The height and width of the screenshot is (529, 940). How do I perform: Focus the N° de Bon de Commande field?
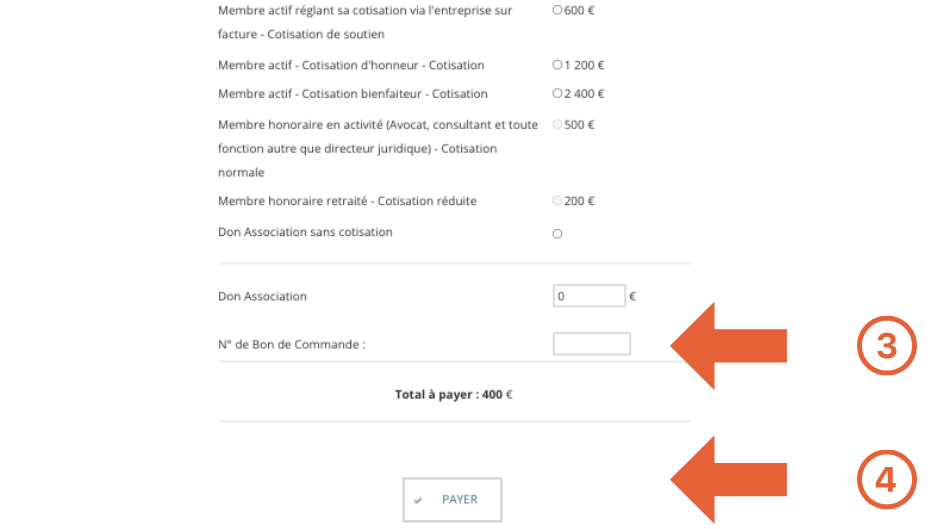point(591,344)
